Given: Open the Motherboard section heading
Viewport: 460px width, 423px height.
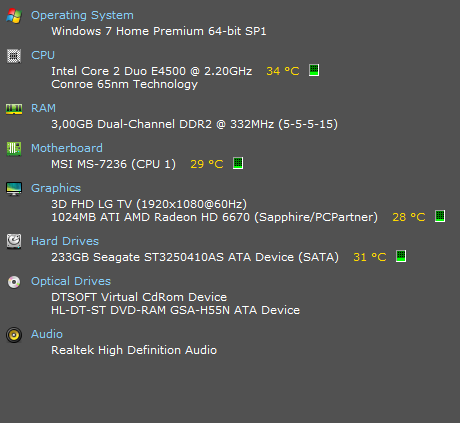Looking at the screenshot, I should point(67,148).
